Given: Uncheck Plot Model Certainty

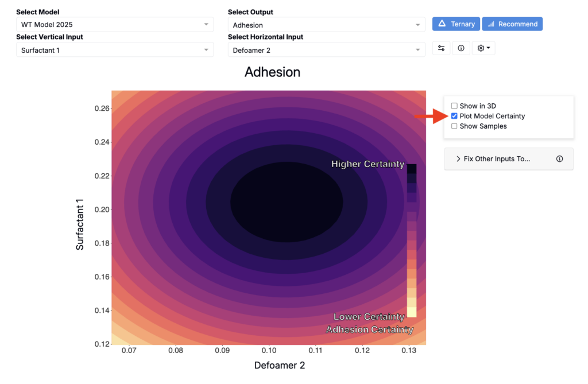Looking at the screenshot, I should 454,116.
